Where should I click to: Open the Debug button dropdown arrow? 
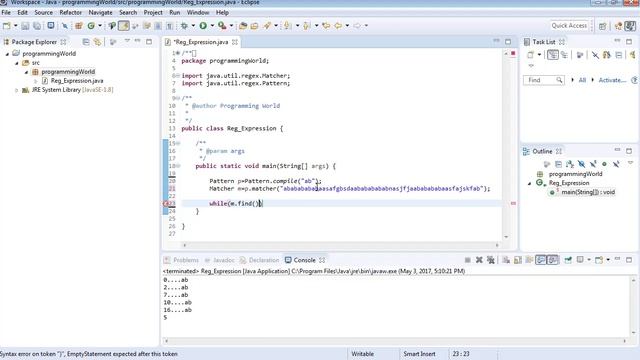(193, 26)
